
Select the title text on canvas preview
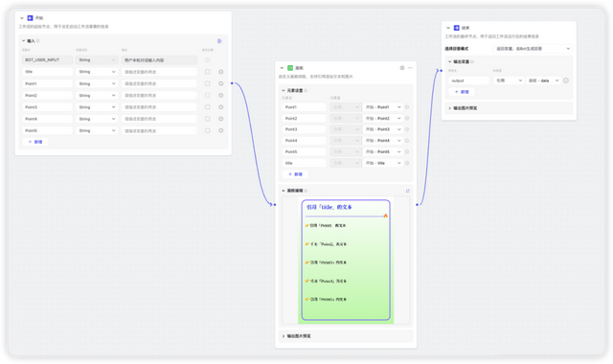329,207
